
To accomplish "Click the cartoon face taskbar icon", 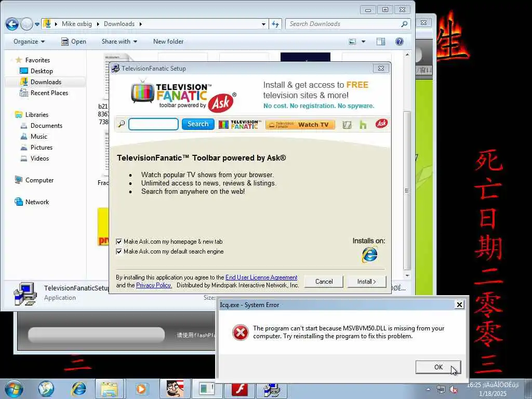I will [x=175, y=389].
